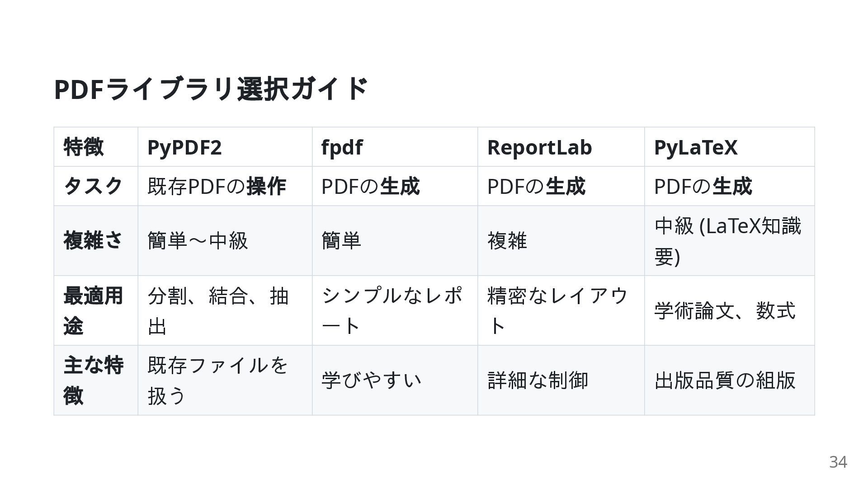868x488 pixels.
Task: Click the シンプルなレポート cell
Action: click(x=392, y=310)
